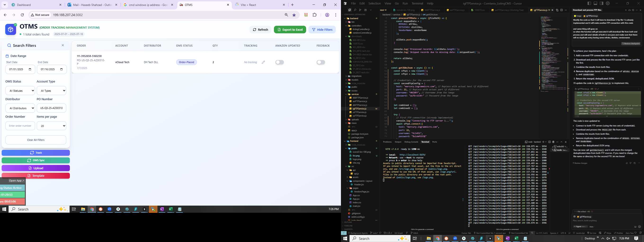644x242 pixels.
Task: Click the Start Date input field
Action: (20, 69)
